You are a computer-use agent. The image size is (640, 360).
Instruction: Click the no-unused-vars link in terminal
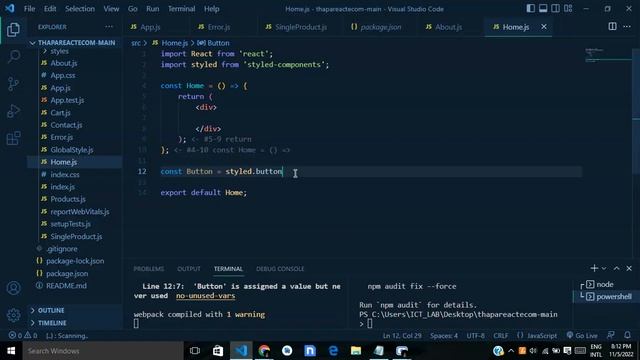pos(205,296)
